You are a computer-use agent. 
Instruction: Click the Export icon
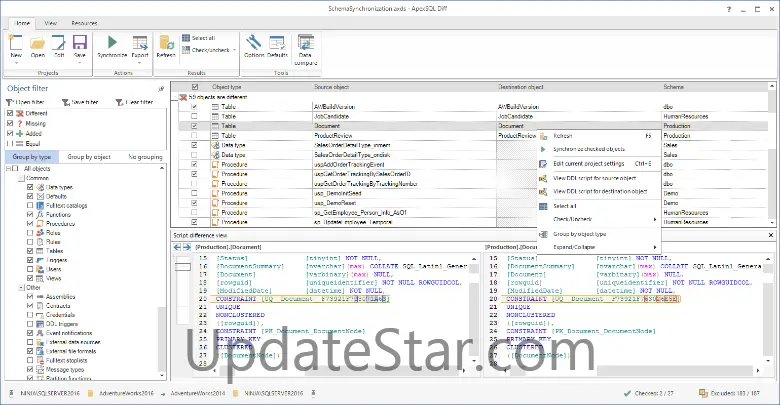tap(140, 43)
